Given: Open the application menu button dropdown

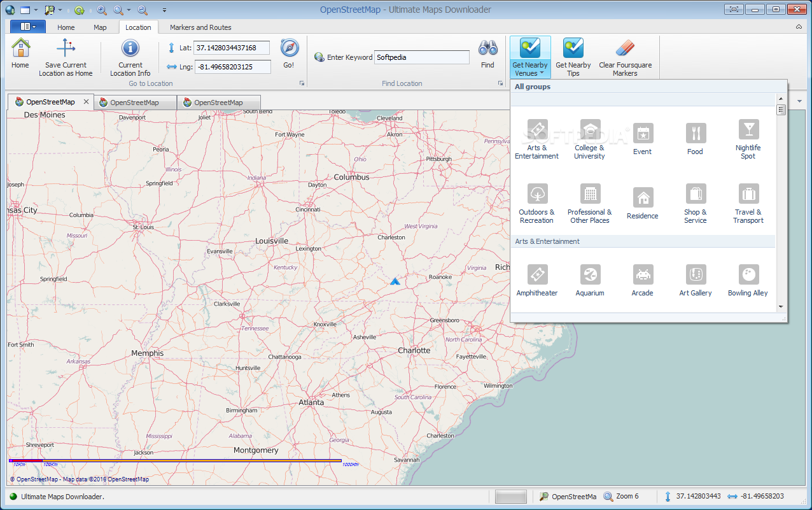Looking at the screenshot, I should coord(27,27).
